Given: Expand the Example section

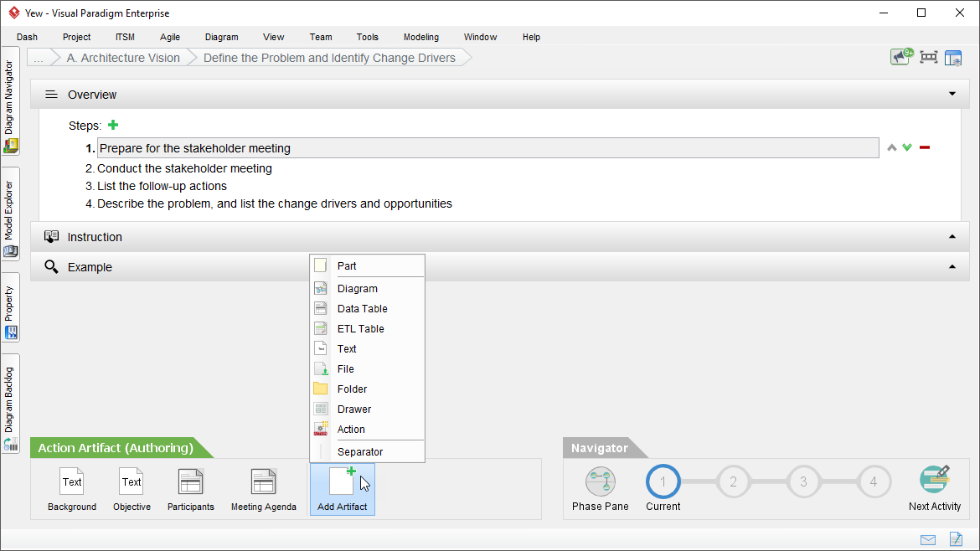Looking at the screenshot, I should click(x=952, y=267).
